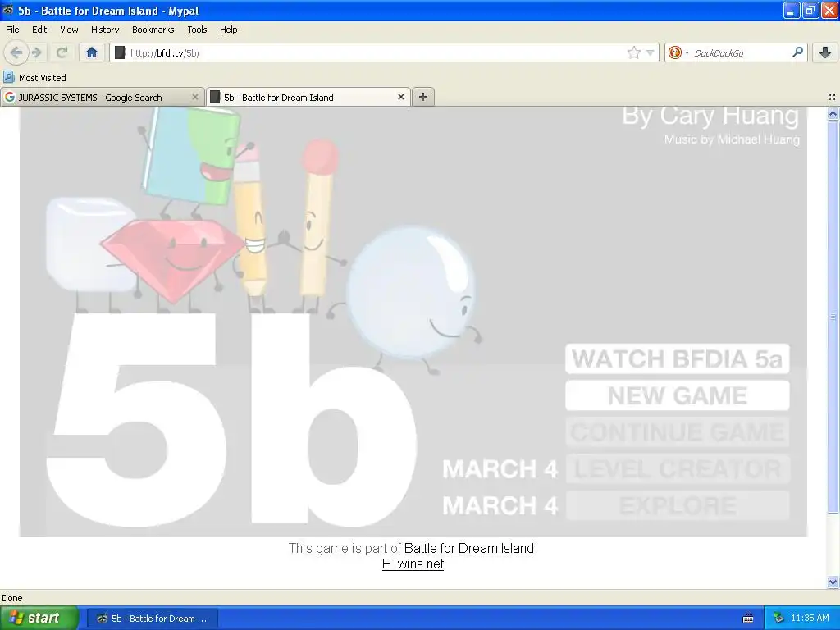Click the Google favicon on first tab
840x630 pixels.
tap(9, 97)
